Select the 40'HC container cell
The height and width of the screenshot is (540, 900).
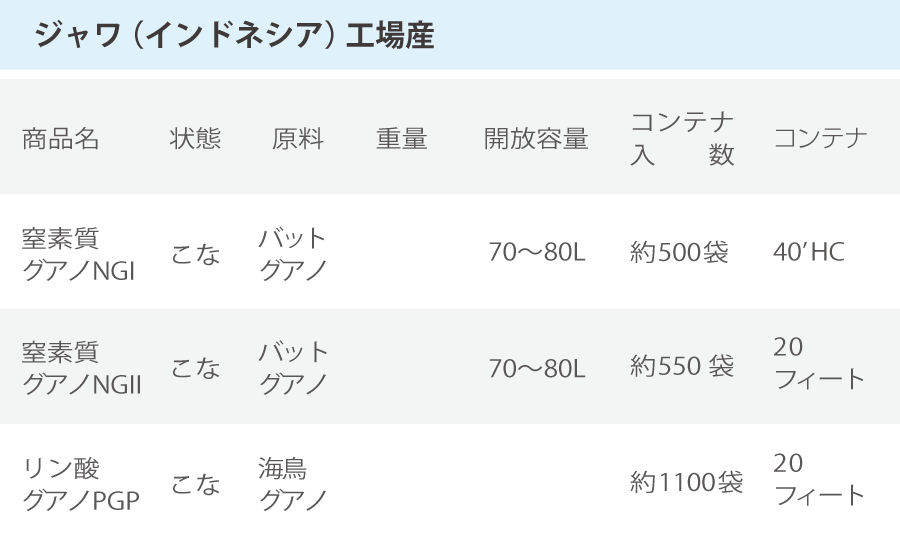809,252
